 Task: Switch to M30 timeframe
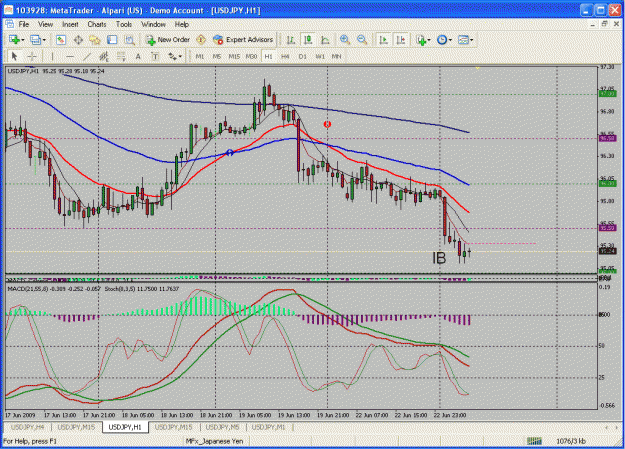(251, 56)
